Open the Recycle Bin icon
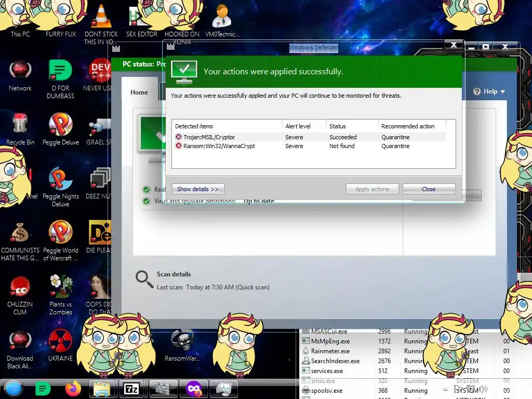The height and width of the screenshot is (399, 532). click(20, 129)
